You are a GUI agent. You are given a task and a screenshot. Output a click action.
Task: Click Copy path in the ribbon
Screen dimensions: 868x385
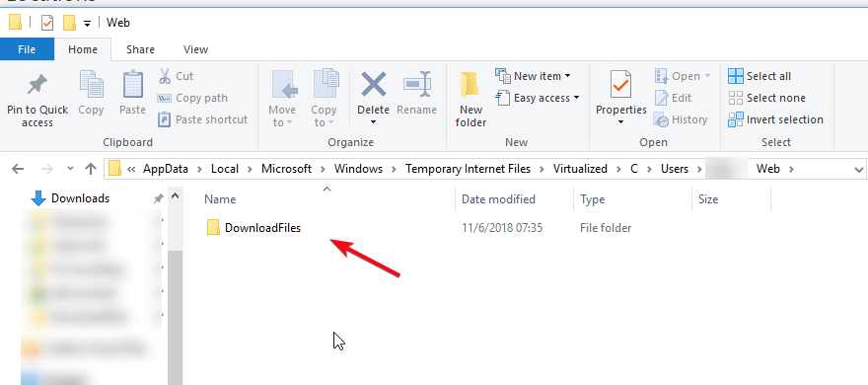[192, 98]
